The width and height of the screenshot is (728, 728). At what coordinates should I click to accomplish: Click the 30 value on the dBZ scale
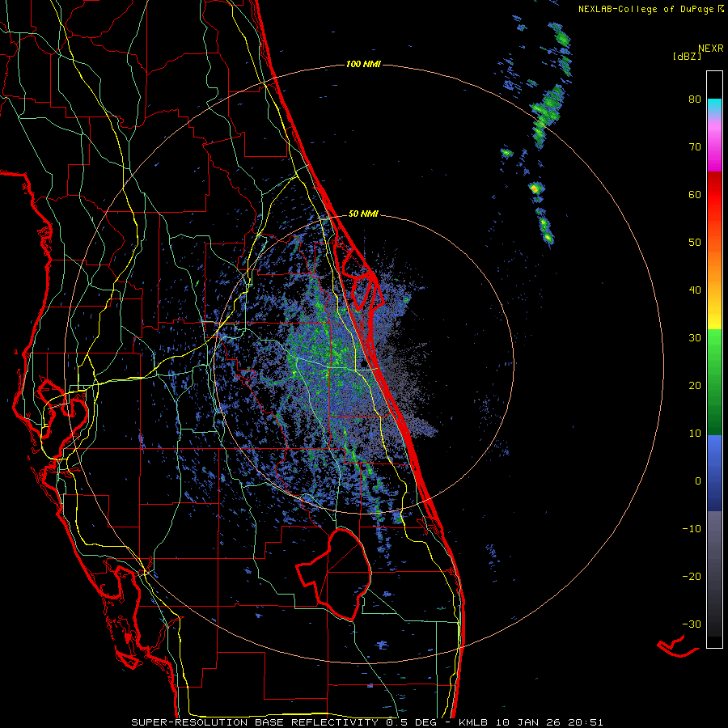point(695,338)
